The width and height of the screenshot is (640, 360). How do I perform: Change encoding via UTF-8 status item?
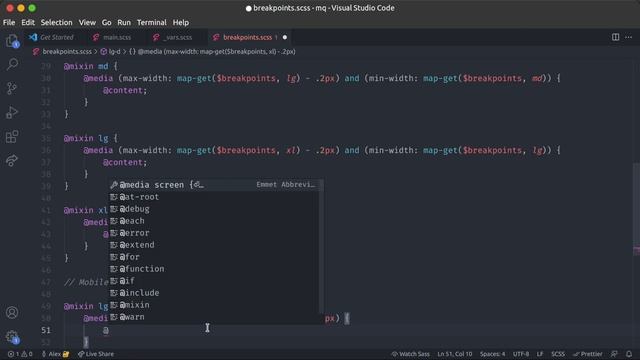click(521, 354)
